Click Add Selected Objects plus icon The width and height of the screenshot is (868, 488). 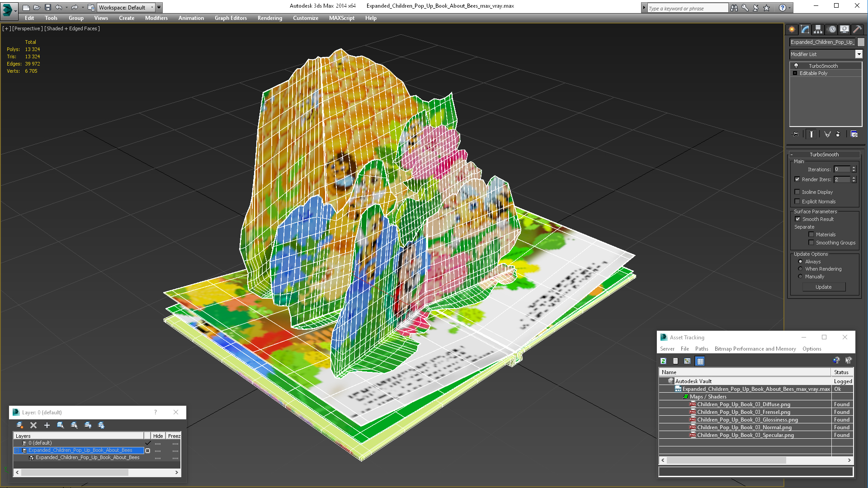47,425
